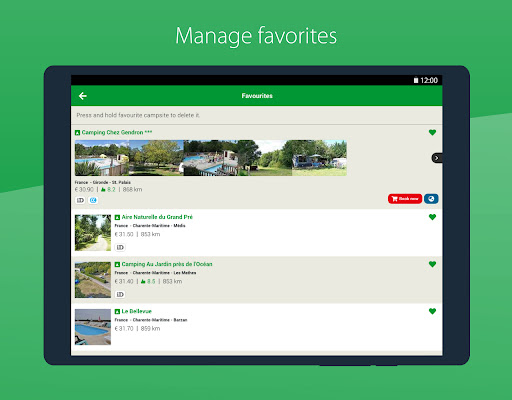View first pool photo of Chez Gendron
Screen dimensions: 512x400
[x=102, y=158]
